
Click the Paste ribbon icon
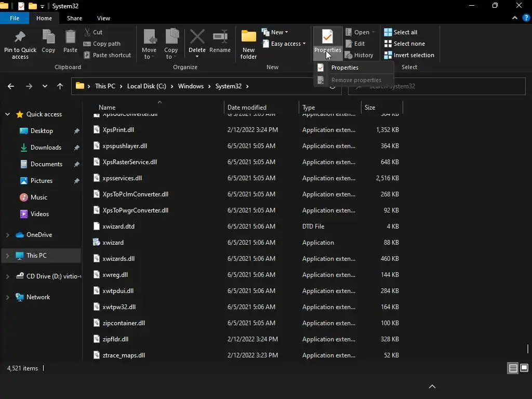pyautogui.click(x=70, y=37)
